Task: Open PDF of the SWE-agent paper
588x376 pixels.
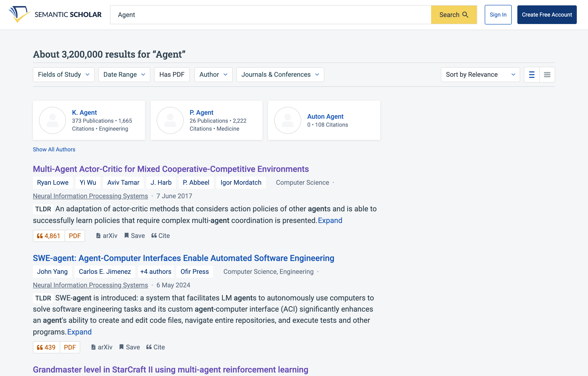Action: click(x=70, y=347)
